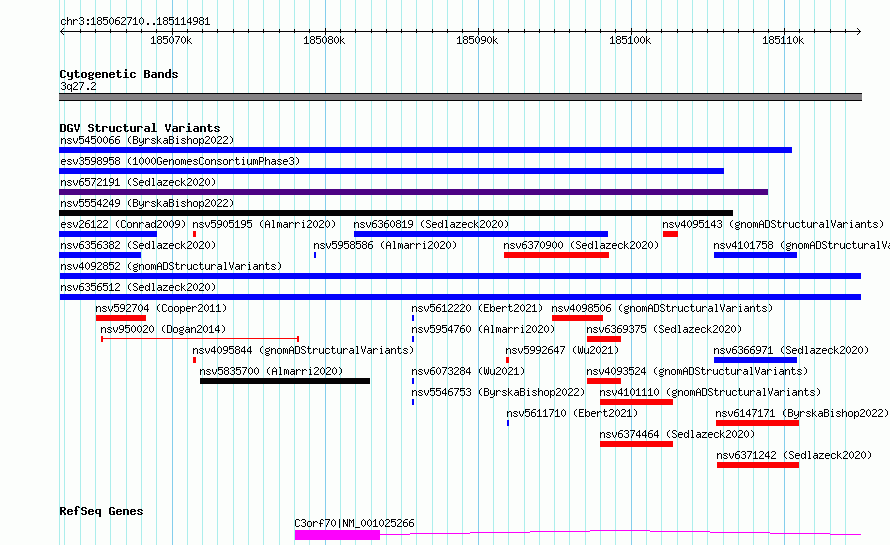Select nsv950020 (Dogan2014) label

click(163, 329)
